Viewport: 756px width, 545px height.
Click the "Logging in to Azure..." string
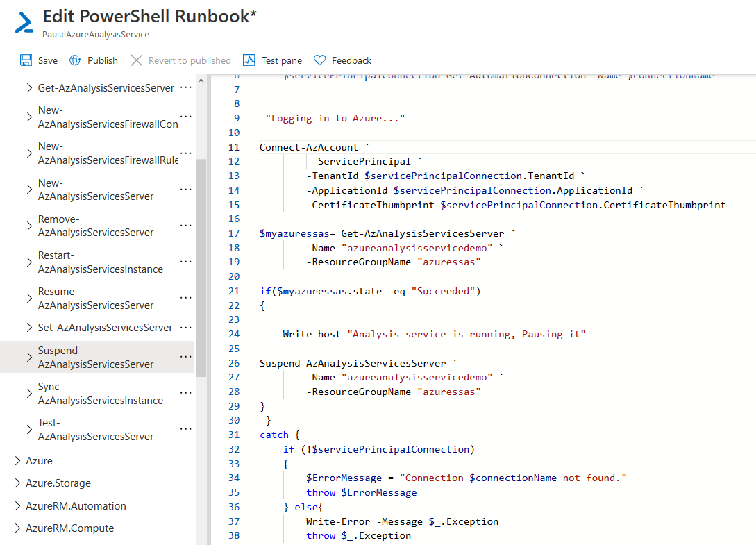[x=335, y=118]
